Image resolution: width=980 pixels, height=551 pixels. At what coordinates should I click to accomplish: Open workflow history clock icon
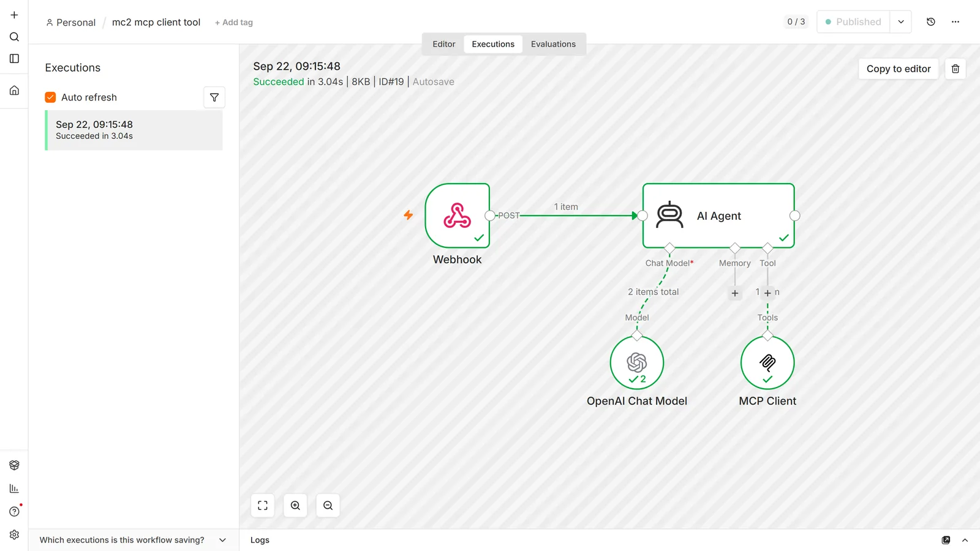click(931, 22)
